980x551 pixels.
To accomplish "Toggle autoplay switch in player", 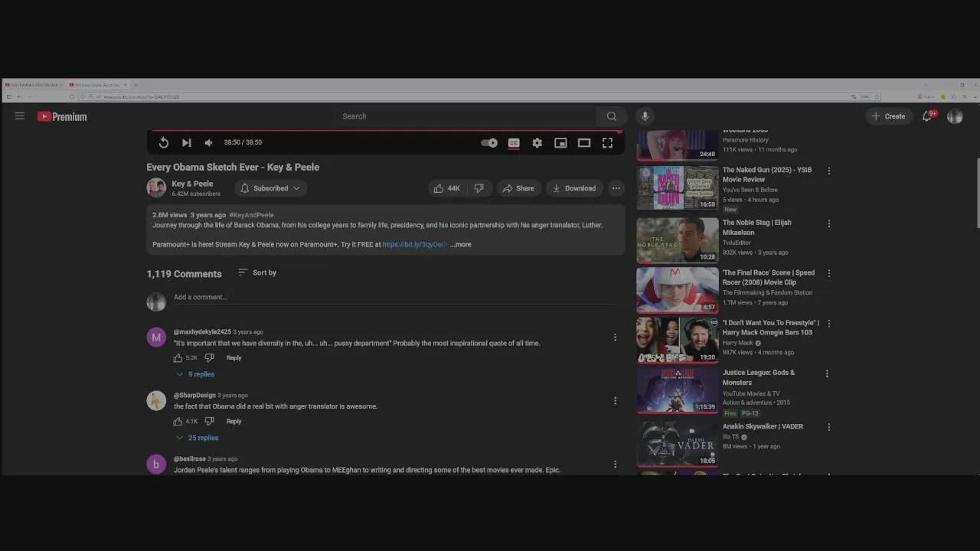I will click(489, 143).
